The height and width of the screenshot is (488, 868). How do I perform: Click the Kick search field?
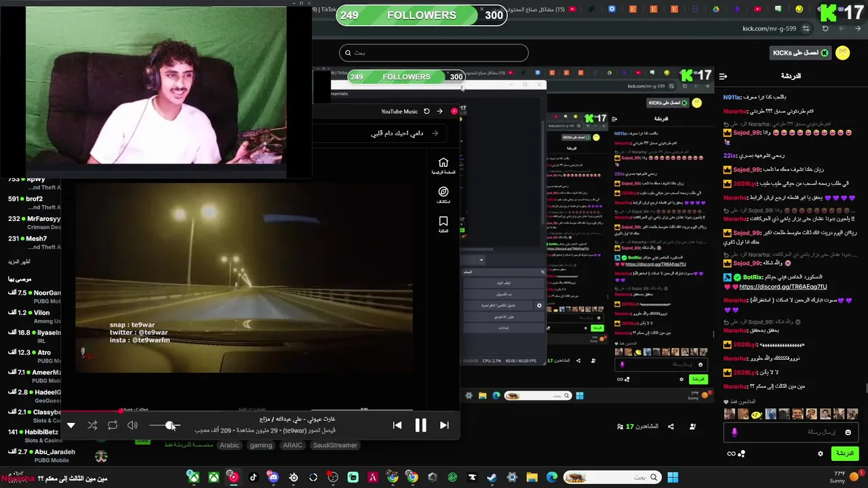point(434,53)
